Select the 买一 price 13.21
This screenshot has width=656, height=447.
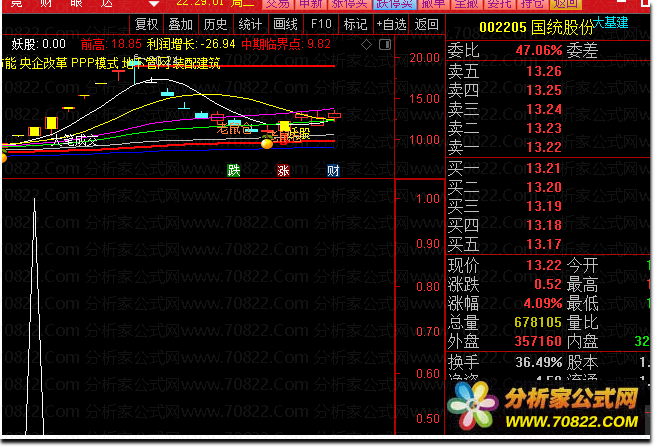coord(544,168)
